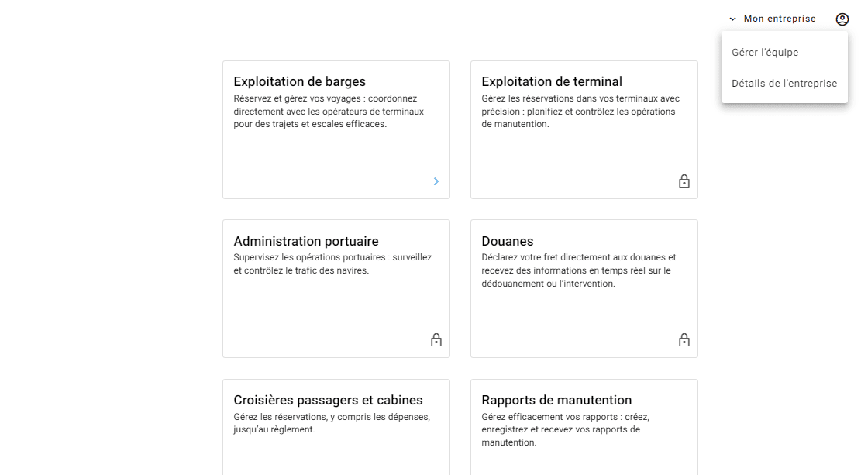Click text starting 'Gérez les réservations dans vos terminaux'

pyautogui.click(x=580, y=112)
